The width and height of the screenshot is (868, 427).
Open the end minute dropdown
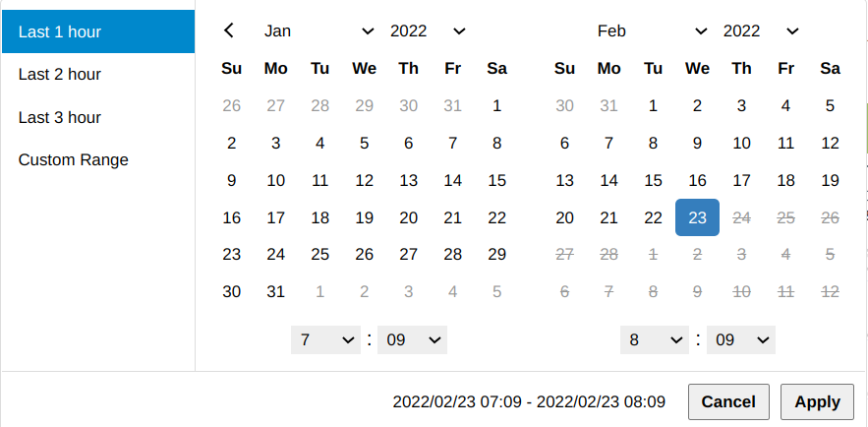tap(742, 339)
